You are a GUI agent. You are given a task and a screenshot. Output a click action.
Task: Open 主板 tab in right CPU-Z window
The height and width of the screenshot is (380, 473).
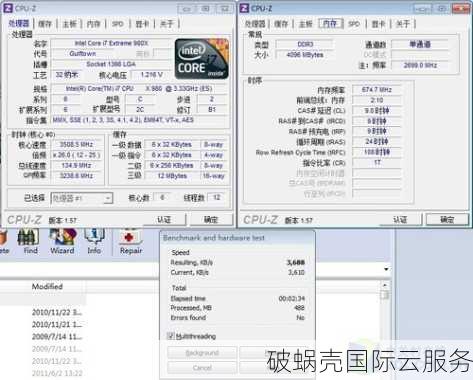point(306,24)
